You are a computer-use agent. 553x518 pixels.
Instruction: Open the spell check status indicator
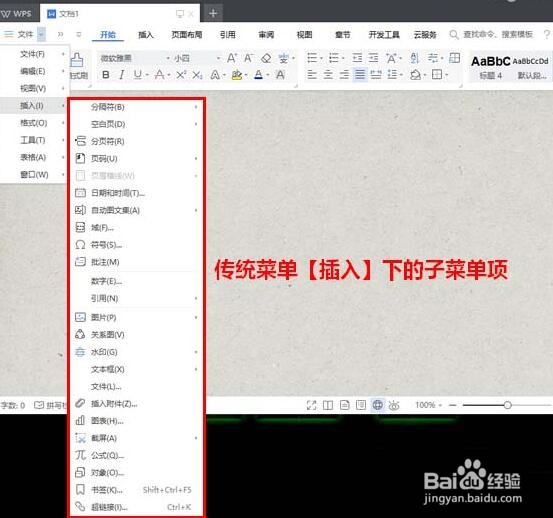point(50,405)
